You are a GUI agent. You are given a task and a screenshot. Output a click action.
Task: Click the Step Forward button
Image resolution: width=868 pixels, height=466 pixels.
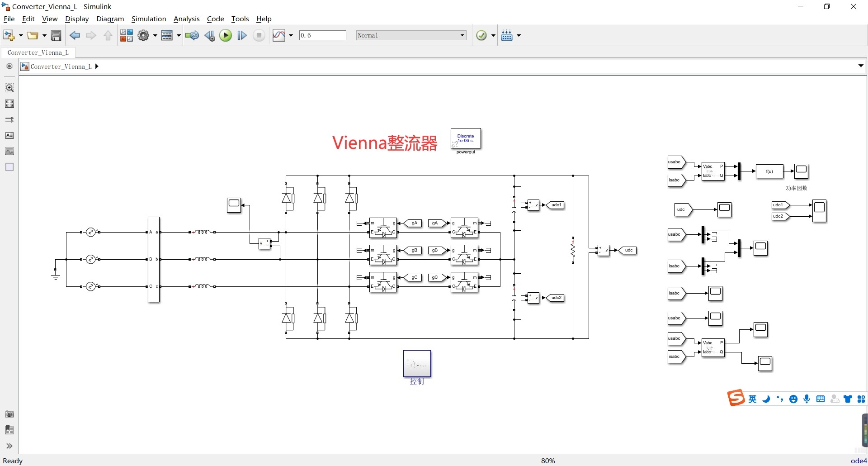click(242, 35)
